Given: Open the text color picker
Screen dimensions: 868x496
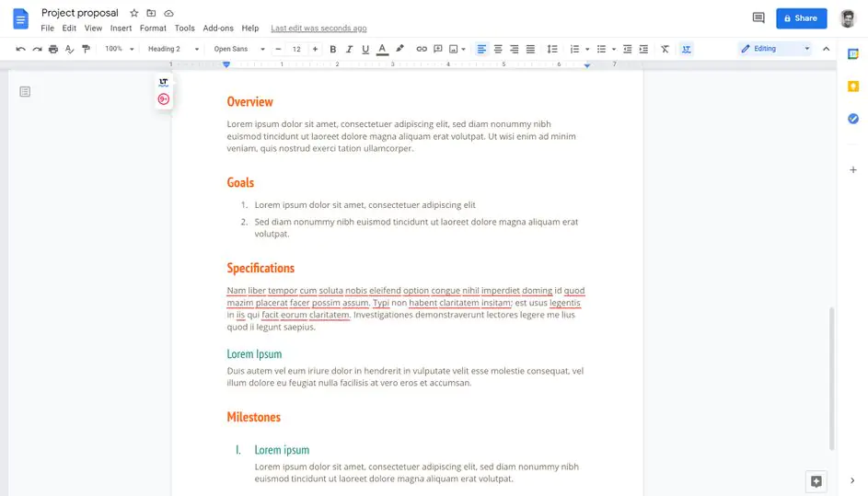Looking at the screenshot, I should 382,50.
